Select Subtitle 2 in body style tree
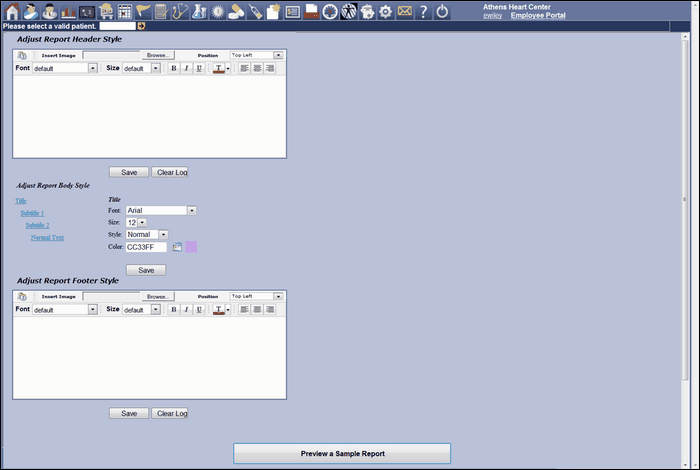Image resolution: width=700 pixels, height=470 pixels. coord(38,225)
